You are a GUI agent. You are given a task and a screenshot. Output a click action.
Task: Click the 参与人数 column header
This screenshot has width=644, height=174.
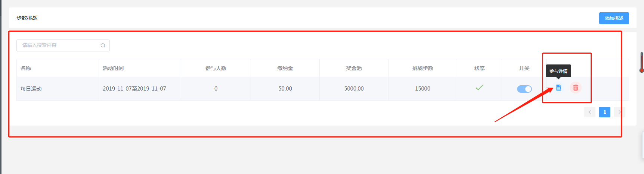[216, 68]
